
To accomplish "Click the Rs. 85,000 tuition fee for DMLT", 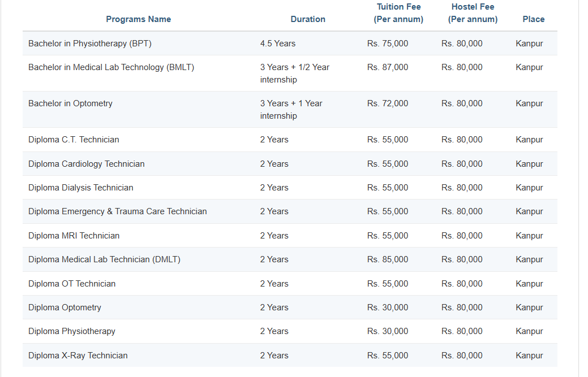I will click(388, 259).
